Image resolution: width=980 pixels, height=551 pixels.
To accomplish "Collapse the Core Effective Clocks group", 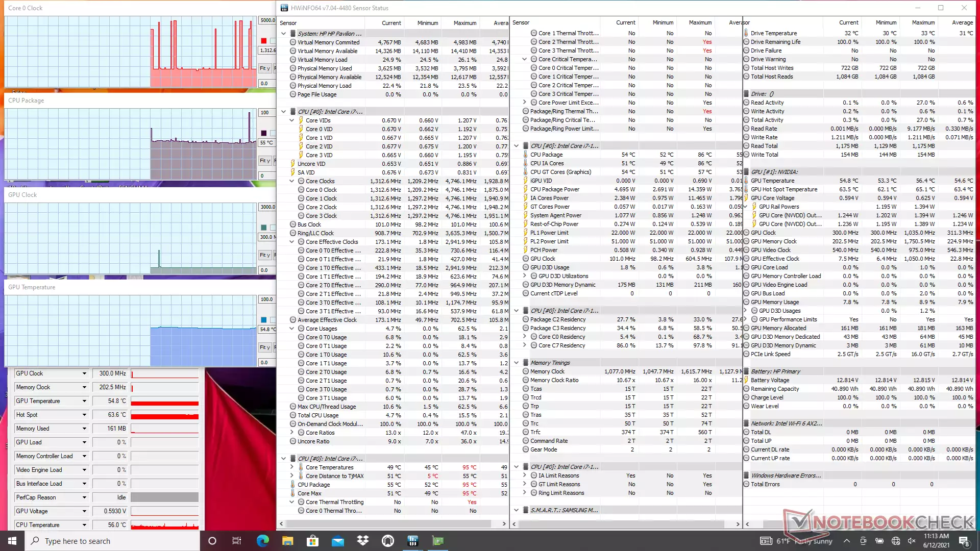I will click(292, 242).
